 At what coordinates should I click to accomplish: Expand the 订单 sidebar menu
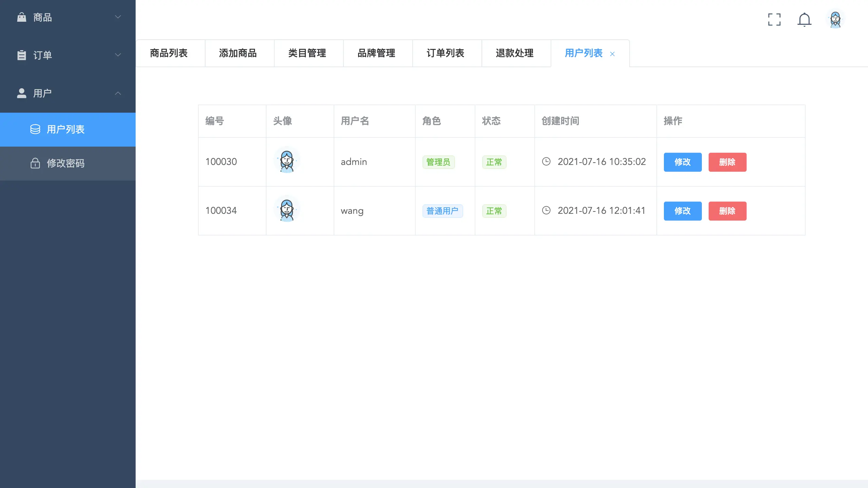tap(117, 55)
